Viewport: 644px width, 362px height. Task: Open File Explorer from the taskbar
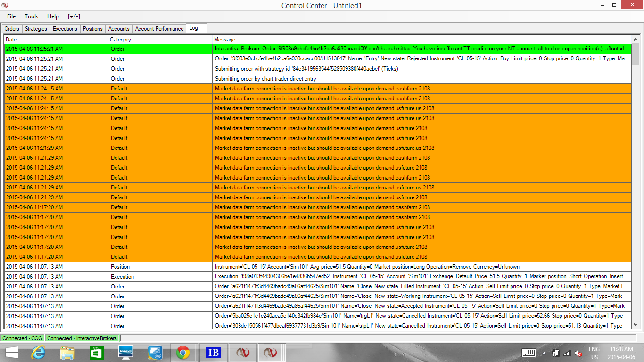coord(67,353)
